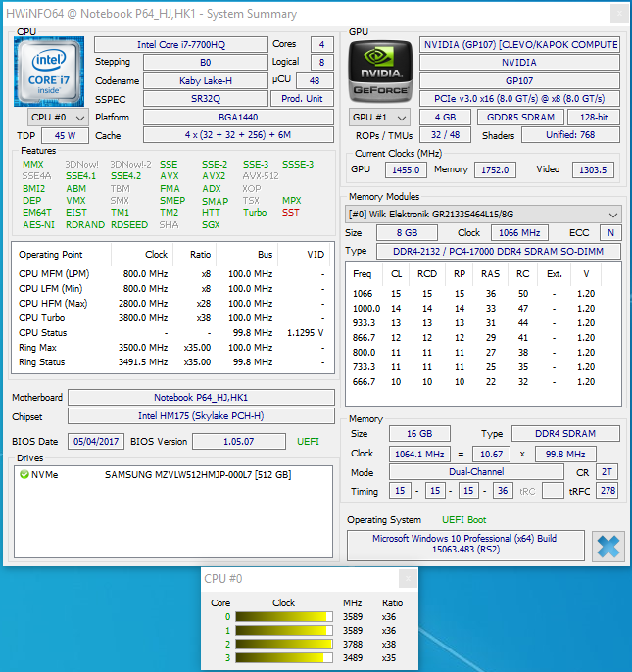The width and height of the screenshot is (632, 672).
Task: Click the BIOS version 1.05.07 field
Action: 238,442
